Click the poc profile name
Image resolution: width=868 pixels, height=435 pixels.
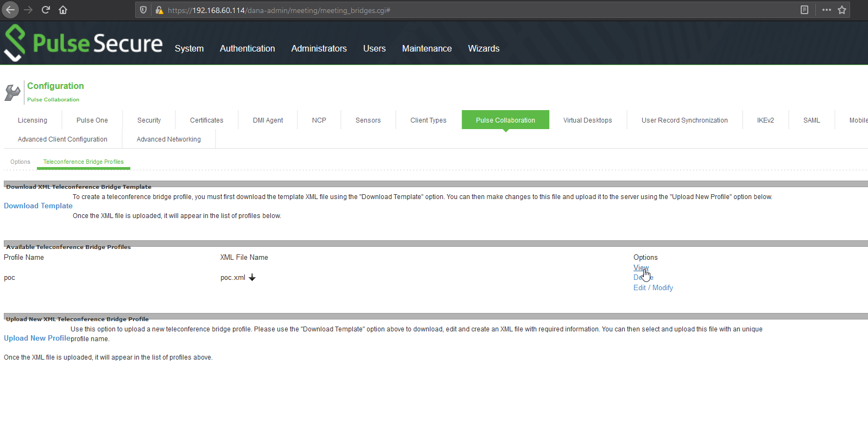pos(9,277)
